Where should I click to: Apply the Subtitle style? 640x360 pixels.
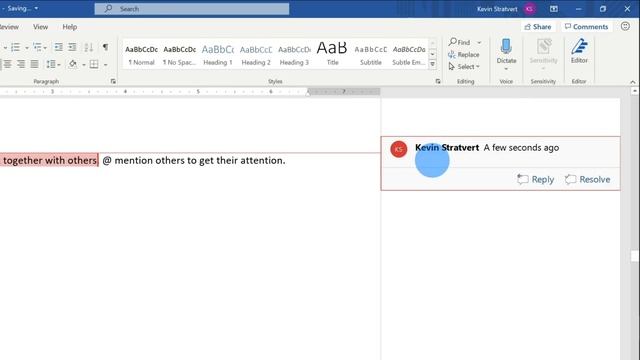(x=371, y=55)
